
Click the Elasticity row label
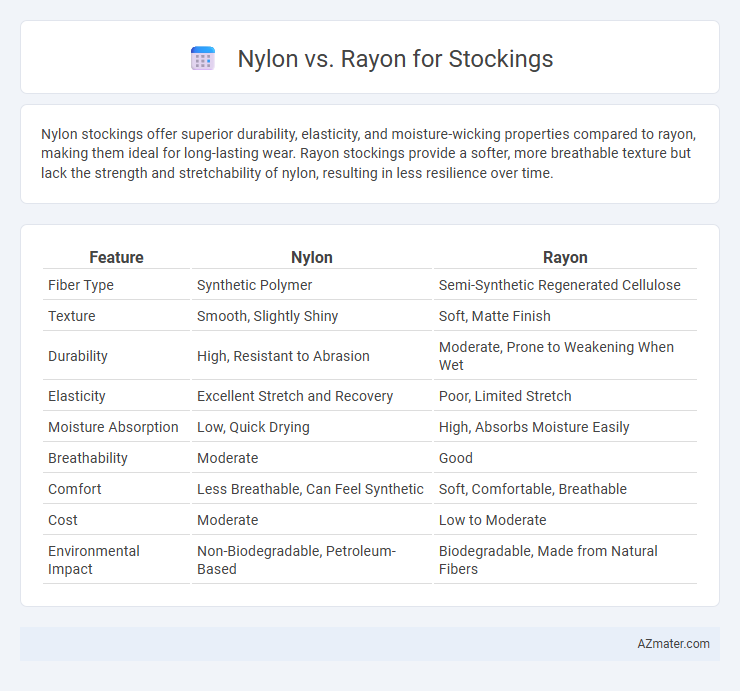pos(76,396)
